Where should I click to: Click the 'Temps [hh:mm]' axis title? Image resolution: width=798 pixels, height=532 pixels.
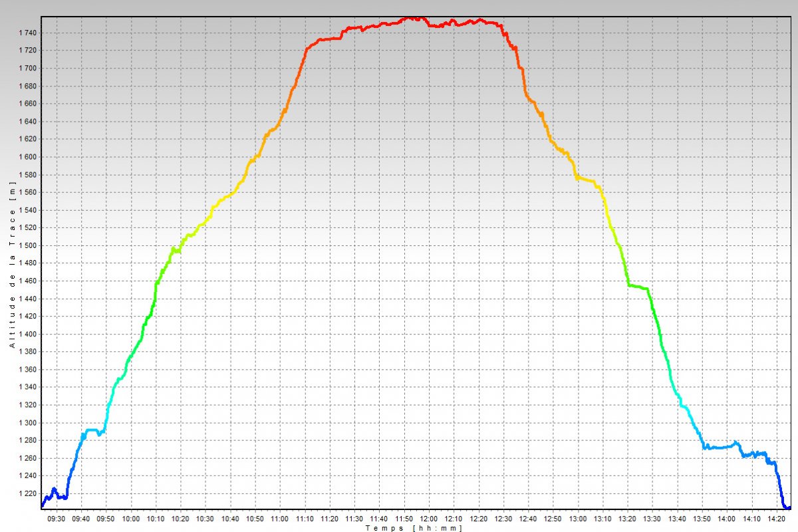point(414,527)
